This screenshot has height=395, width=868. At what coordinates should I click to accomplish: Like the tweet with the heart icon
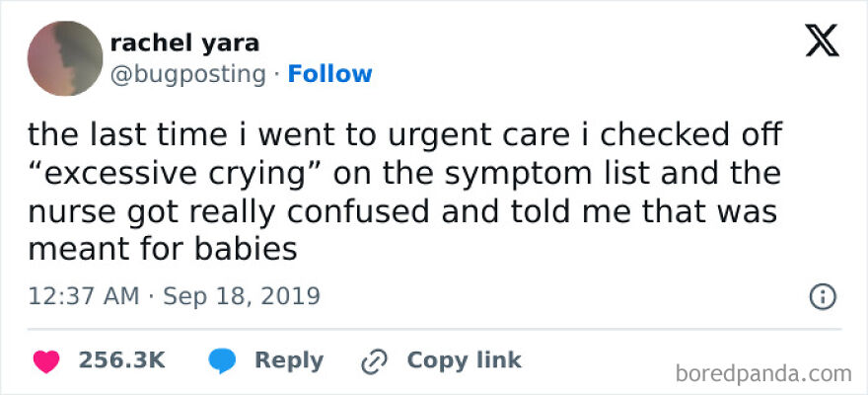click(x=44, y=360)
